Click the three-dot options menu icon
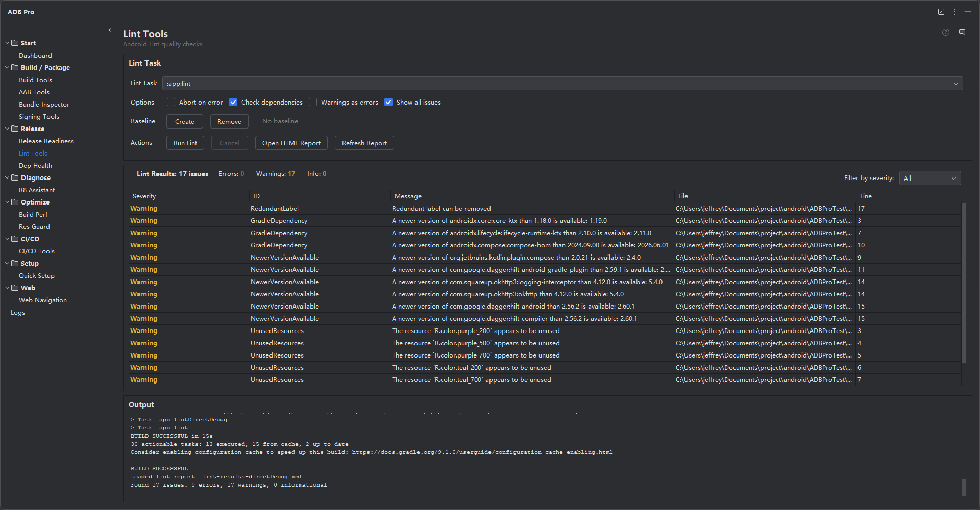Image resolution: width=980 pixels, height=510 pixels. click(x=954, y=12)
